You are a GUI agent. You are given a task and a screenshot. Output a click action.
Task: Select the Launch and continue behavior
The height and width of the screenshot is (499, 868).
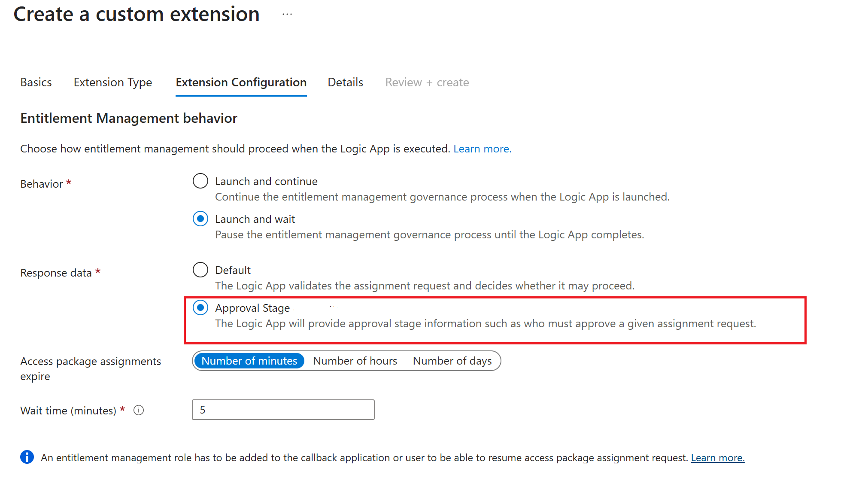[200, 181]
